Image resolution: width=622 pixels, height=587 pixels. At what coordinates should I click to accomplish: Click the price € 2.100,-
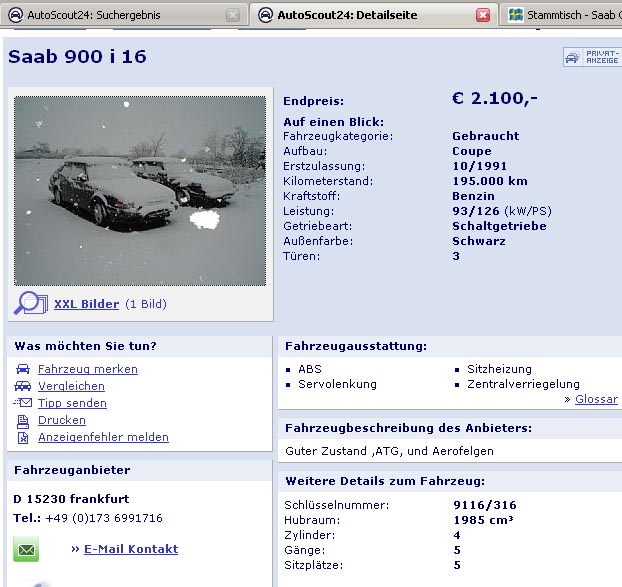click(x=495, y=98)
